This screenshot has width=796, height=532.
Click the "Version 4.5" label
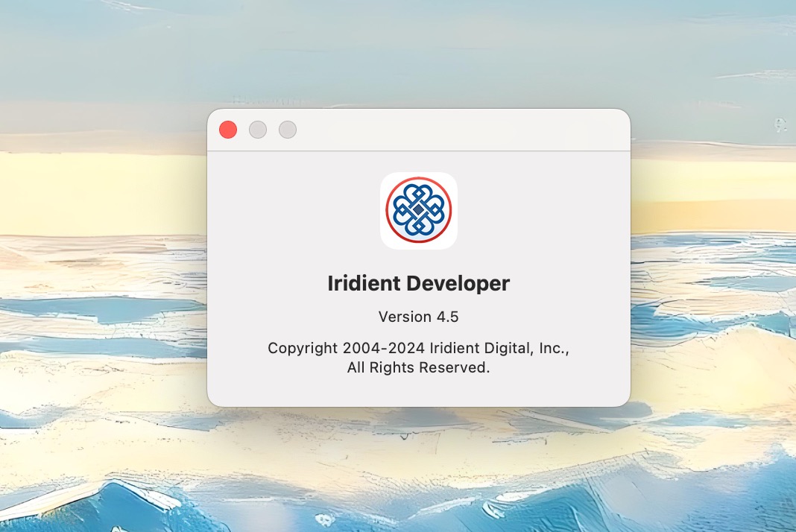pos(418,317)
